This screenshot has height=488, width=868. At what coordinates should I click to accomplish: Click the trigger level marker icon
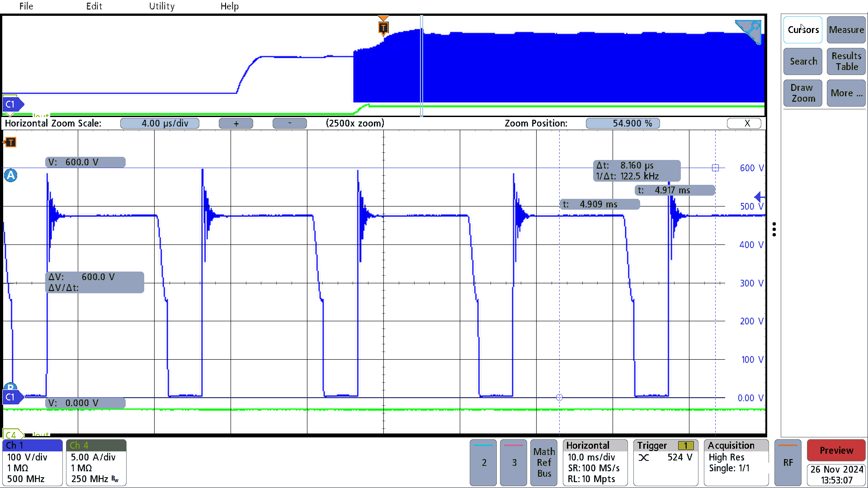point(762,196)
